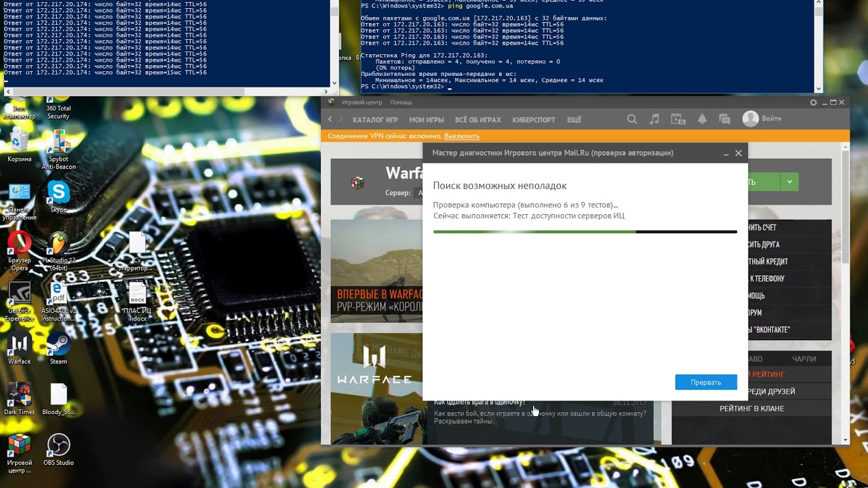This screenshot has width=868, height=488.
Task: Open the ЕЩЁ menu item
Action: pyautogui.click(x=574, y=120)
